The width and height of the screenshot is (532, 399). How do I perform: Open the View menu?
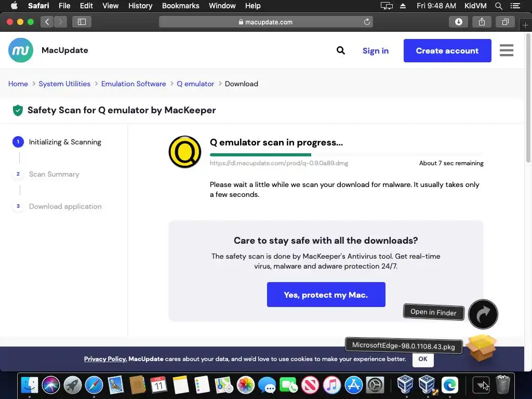coord(111,6)
